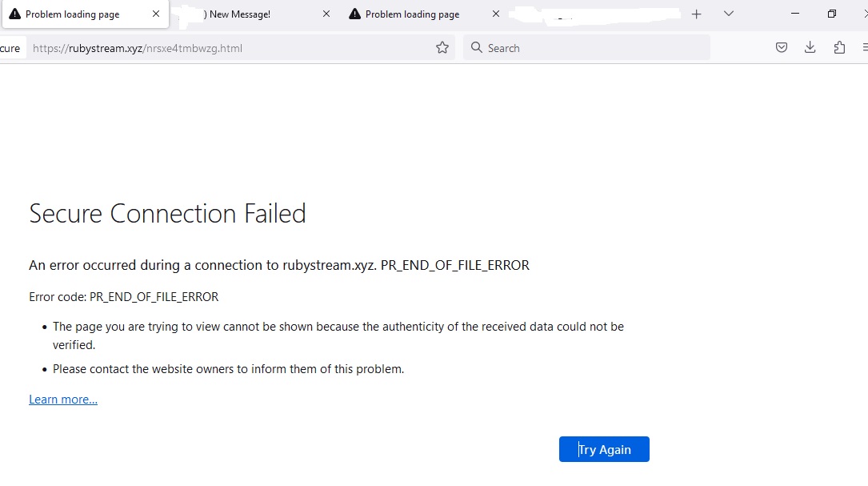This screenshot has height=486, width=868.
Task: Open the Downloads panel arrow icon
Action: [810, 48]
